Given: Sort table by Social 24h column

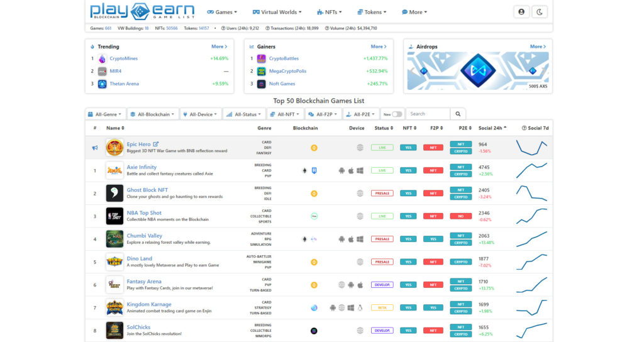Looking at the screenshot, I should pos(492,128).
